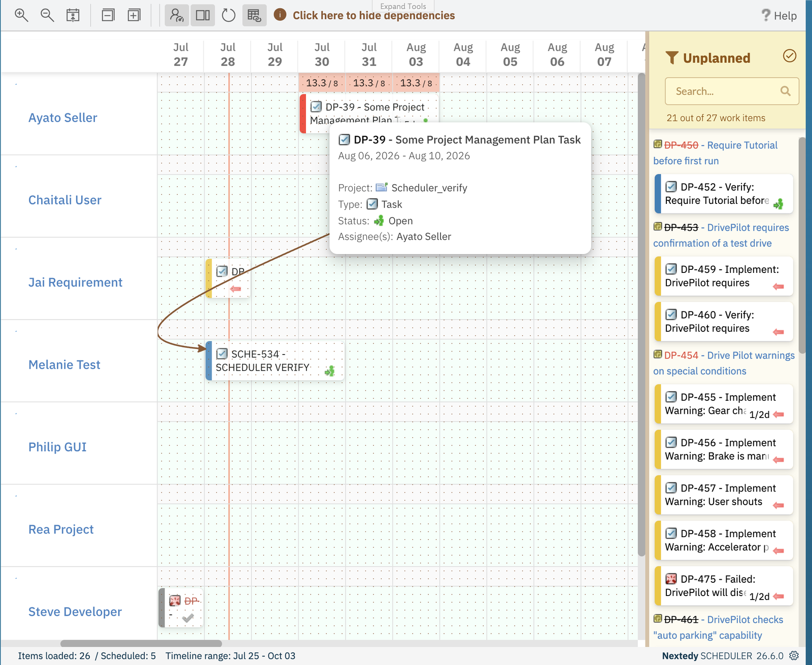The height and width of the screenshot is (665, 812).
Task: Click the Unplanned filter funnel icon
Action: point(672,58)
